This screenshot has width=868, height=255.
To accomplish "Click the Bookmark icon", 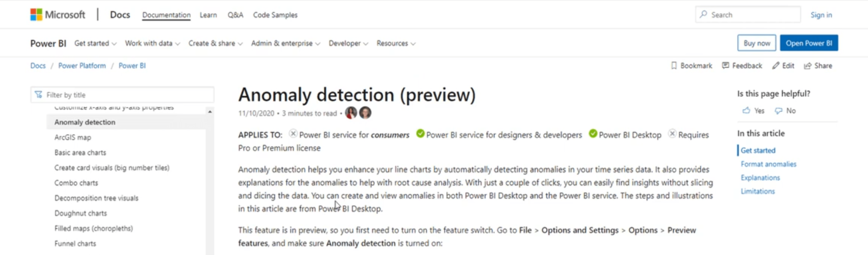I will (x=674, y=66).
